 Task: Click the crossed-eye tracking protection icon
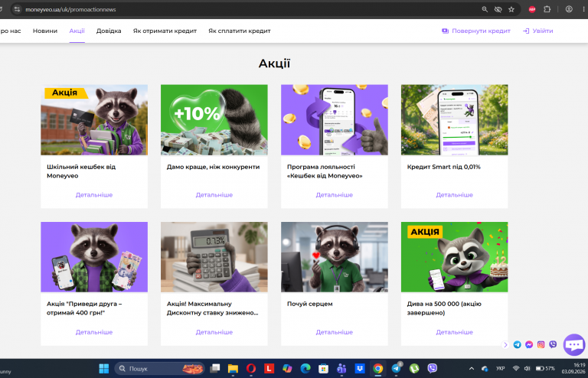(498, 9)
